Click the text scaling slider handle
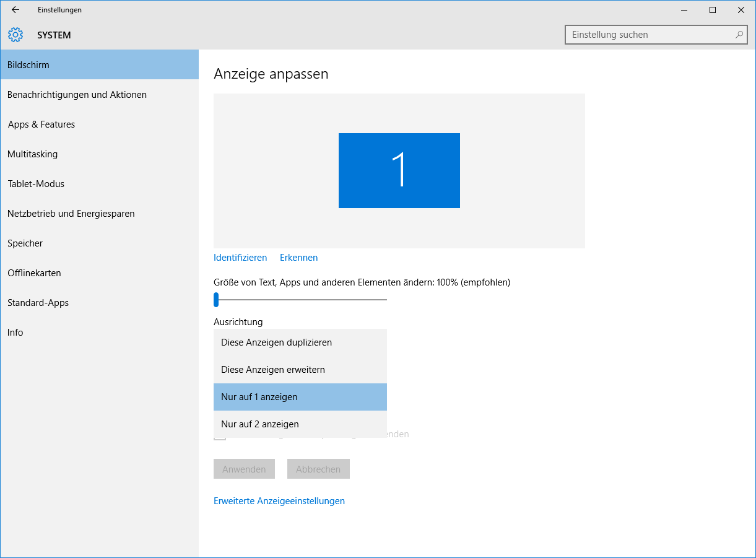Screen dimensions: 756x558 click(216, 300)
